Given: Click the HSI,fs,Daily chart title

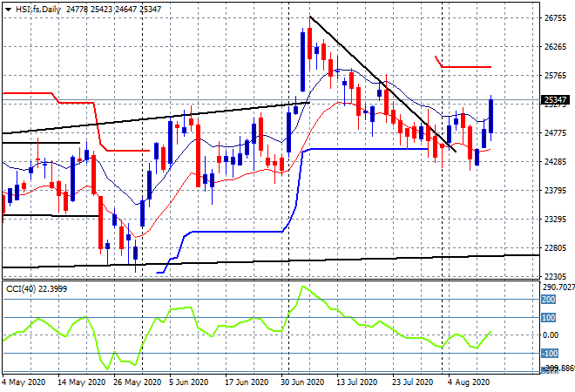Looking at the screenshot, I should [38, 10].
